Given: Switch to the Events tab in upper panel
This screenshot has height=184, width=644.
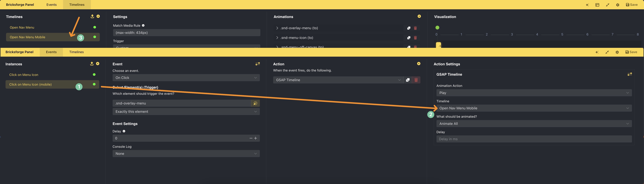Looking at the screenshot, I should point(51,5).
